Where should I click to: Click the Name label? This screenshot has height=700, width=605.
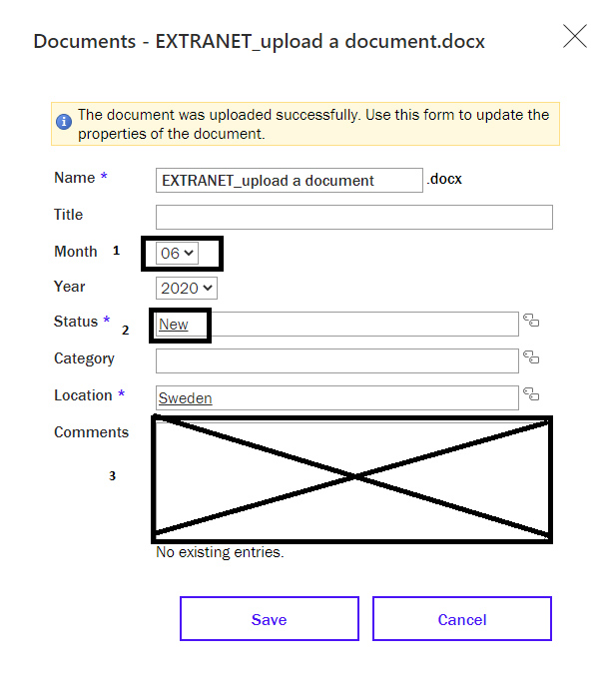(75, 178)
